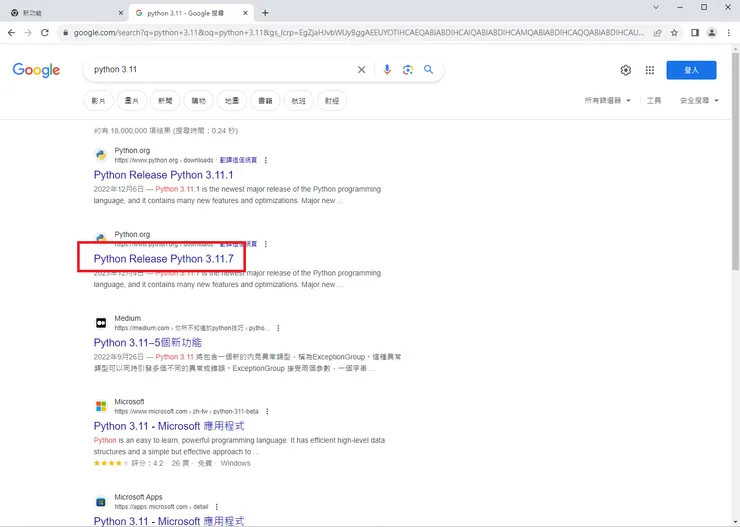Open 'Python Release Python 3.11.7' result
This screenshot has width=740, height=527.
(163, 259)
